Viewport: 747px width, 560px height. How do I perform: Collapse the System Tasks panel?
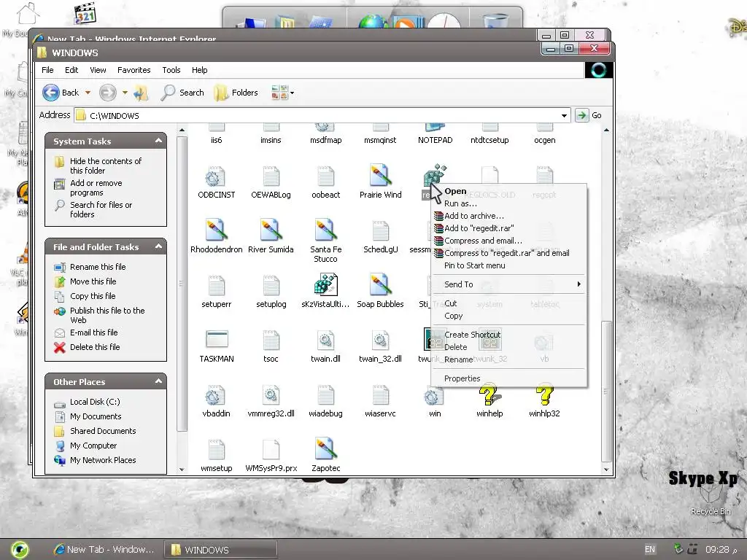[158, 141]
